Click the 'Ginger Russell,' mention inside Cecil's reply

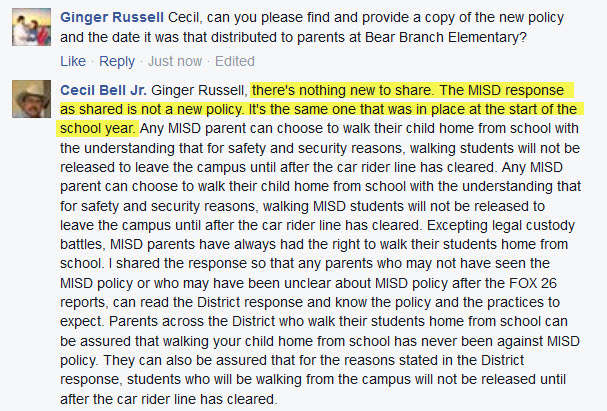click(x=199, y=90)
